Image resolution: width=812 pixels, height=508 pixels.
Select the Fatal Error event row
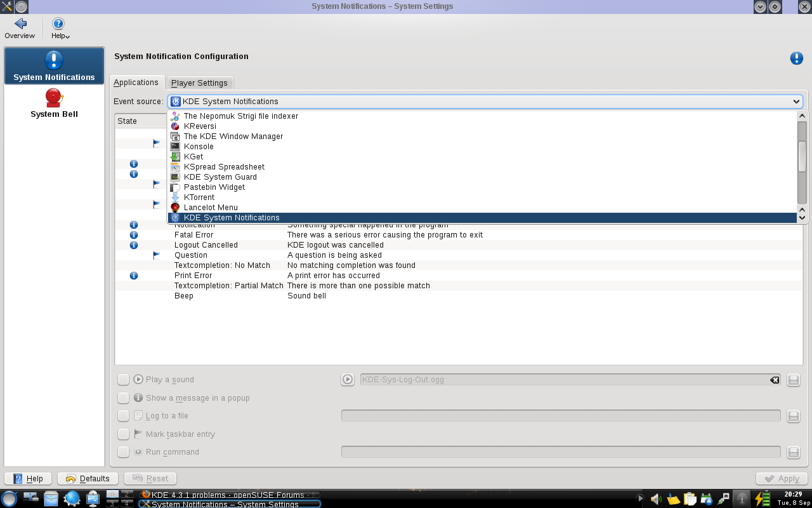pos(459,235)
